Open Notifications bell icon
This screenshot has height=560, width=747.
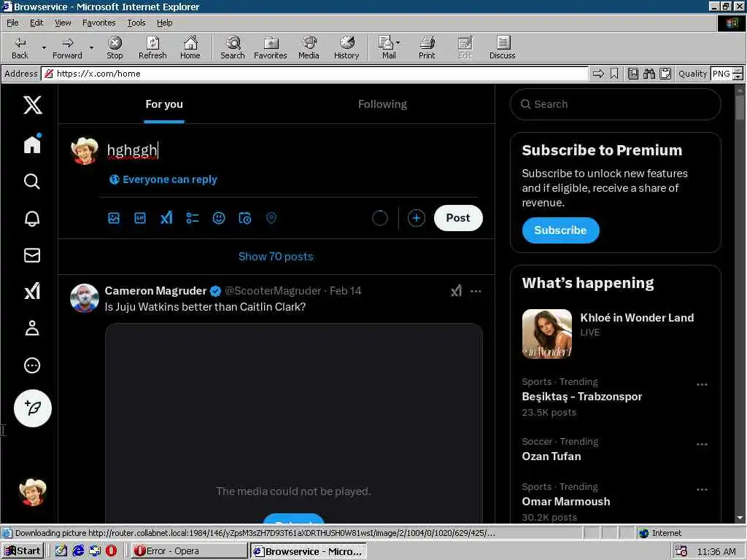click(32, 218)
